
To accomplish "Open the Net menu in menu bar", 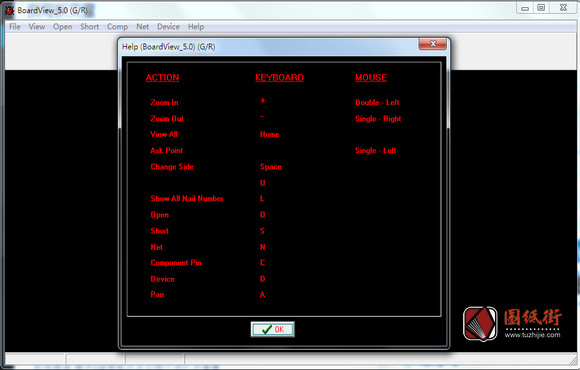I will [x=142, y=27].
